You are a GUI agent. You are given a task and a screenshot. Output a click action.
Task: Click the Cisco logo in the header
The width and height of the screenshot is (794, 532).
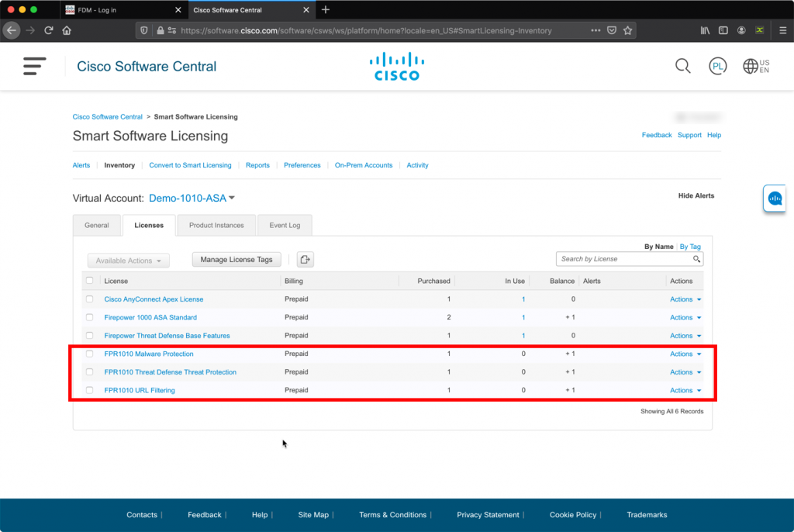point(396,66)
